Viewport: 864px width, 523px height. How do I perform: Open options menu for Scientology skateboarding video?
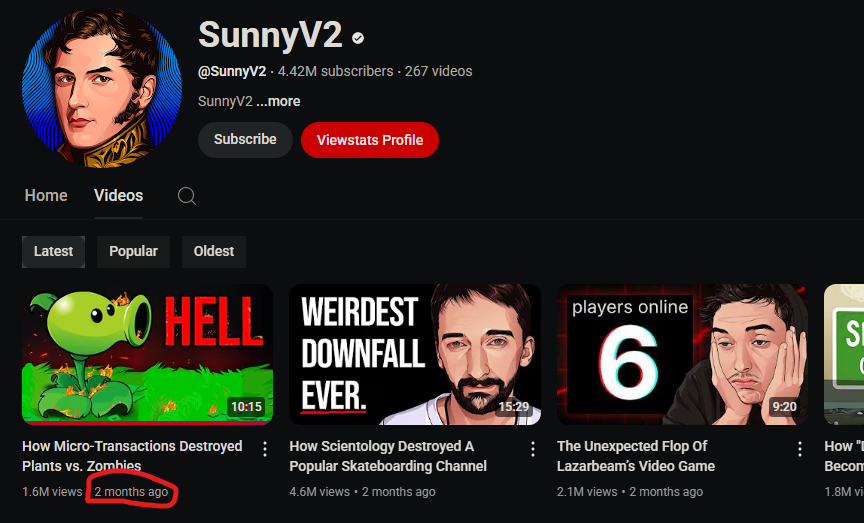pos(533,449)
